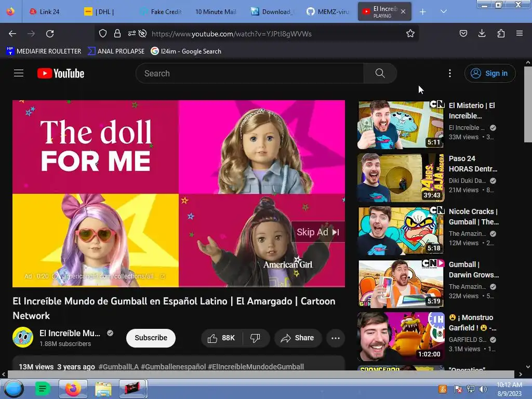Switch to the DHL tab
This screenshot has width=532, height=399.
coord(104,11)
